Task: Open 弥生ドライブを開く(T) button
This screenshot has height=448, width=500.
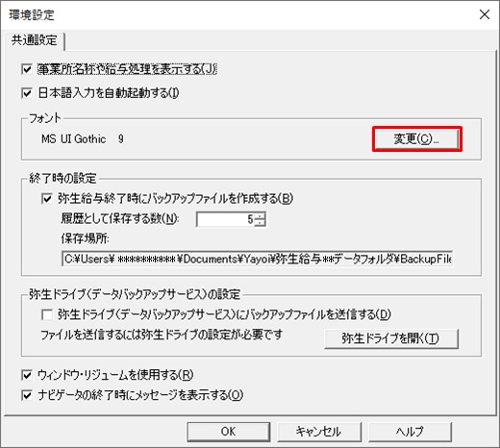Action: [391, 338]
